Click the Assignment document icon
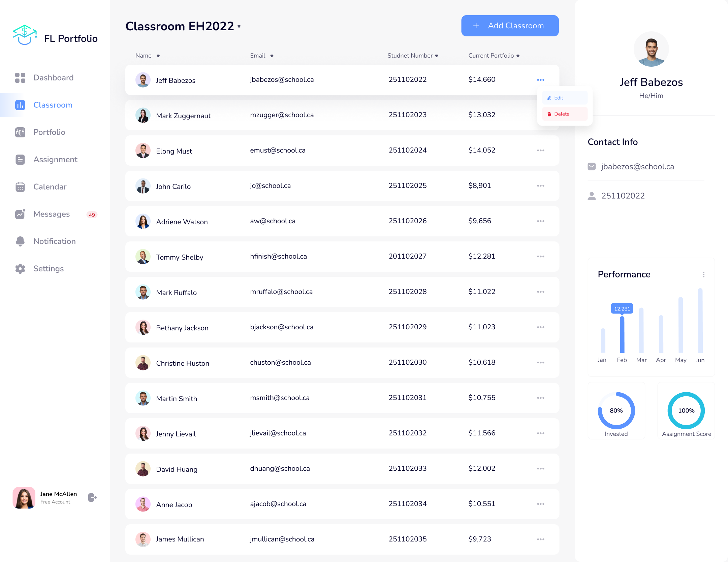The height and width of the screenshot is (562, 728). pos(20,160)
